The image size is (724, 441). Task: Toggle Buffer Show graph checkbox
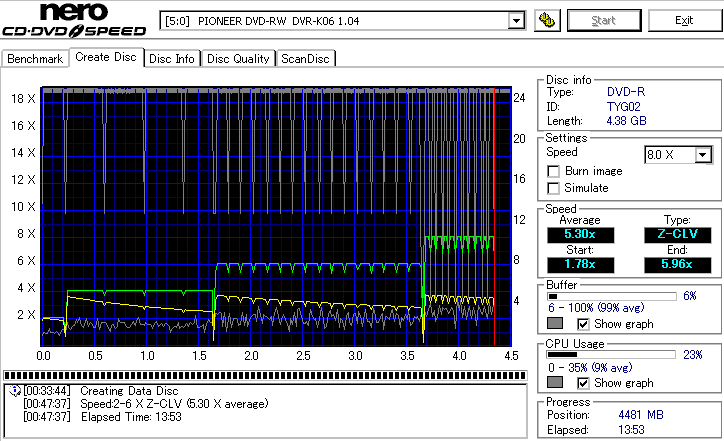click(x=583, y=324)
